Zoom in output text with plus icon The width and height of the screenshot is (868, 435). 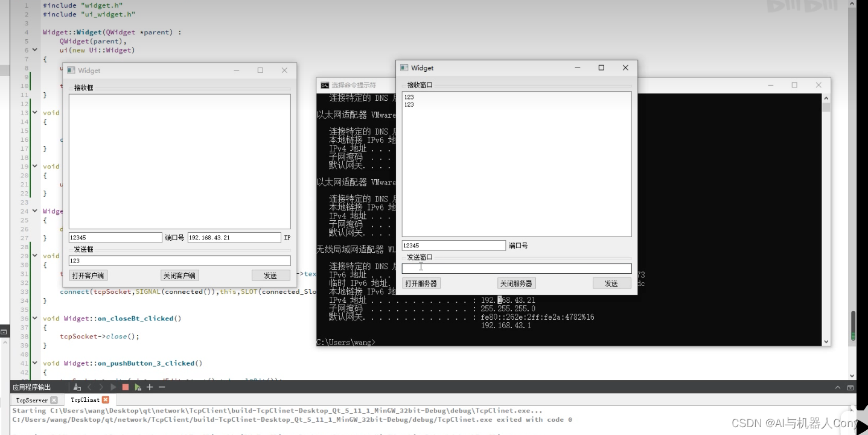coord(150,387)
